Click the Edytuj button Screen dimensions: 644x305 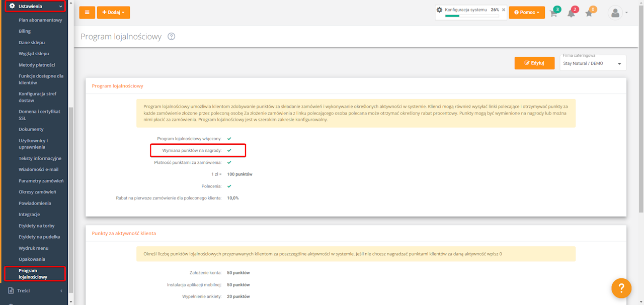(x=534, y=63)
